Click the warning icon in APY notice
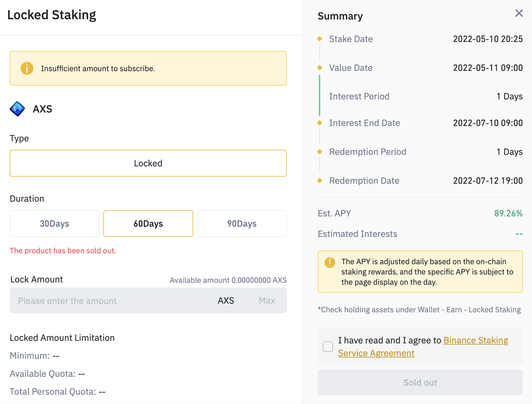The image size is (532, 404). click(x=330, y=262)
